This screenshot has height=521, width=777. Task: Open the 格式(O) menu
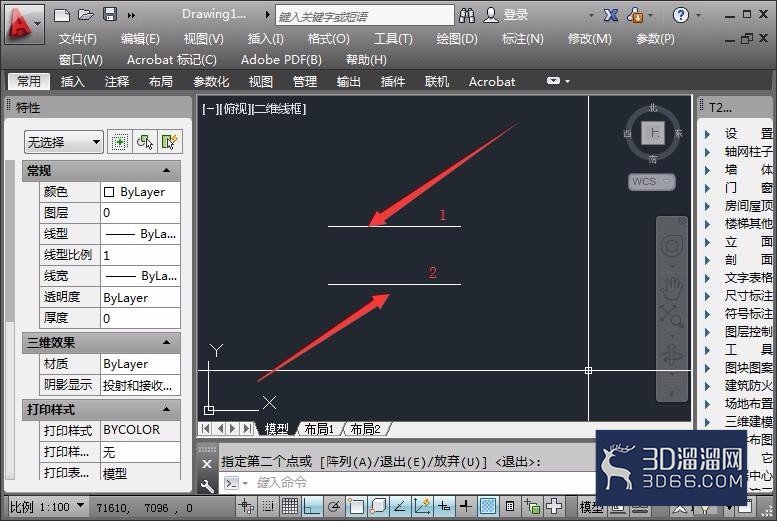(329, 38)
